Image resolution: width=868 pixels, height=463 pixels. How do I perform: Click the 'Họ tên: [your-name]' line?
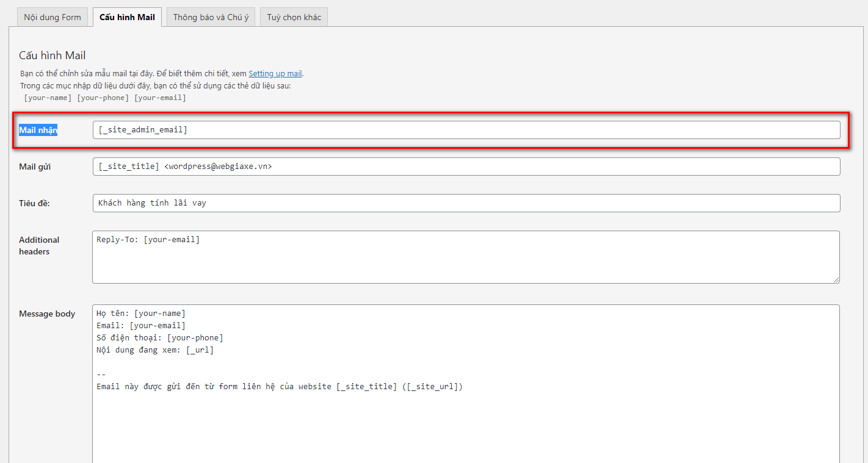[x=141, y=314]
